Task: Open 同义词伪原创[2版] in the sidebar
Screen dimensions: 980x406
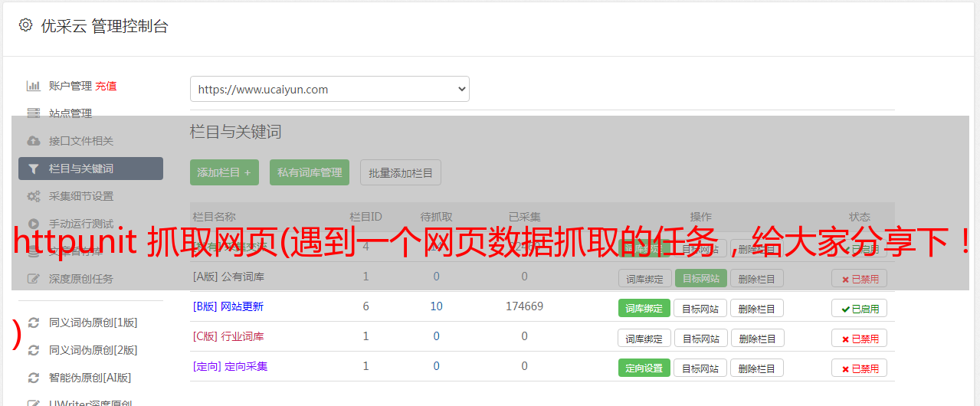Action: click(x=93, y=350)
